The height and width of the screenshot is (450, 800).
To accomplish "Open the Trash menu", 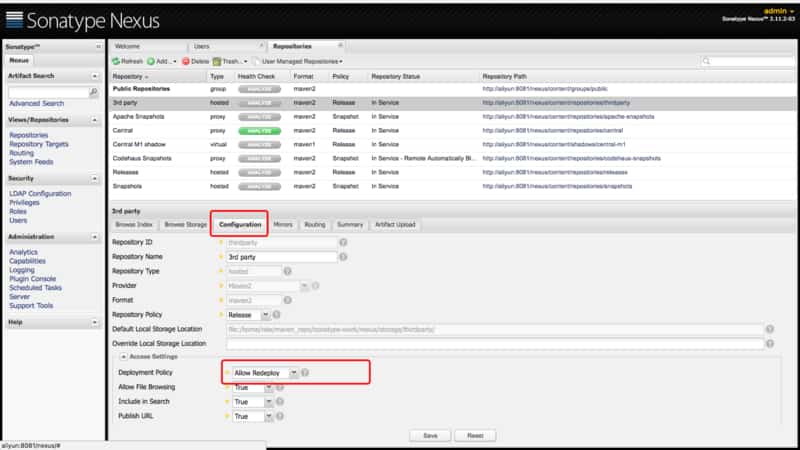I will point(230,61).
